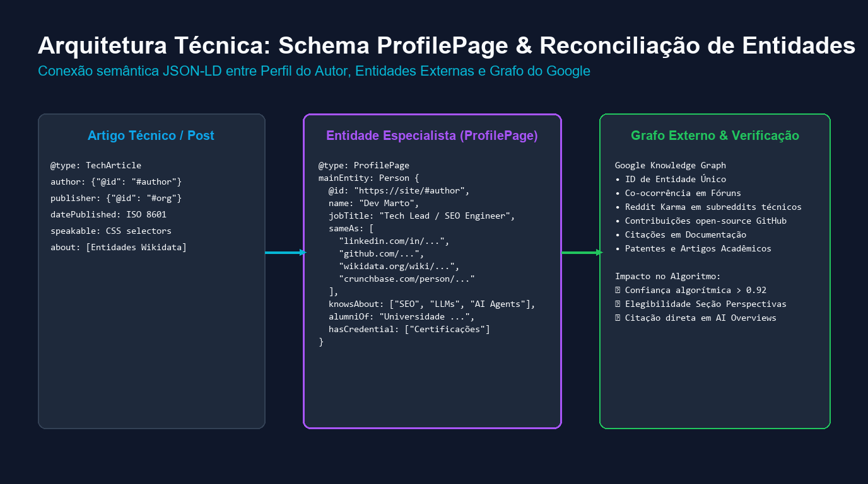Click the 'crunchbase.com/person/...' entry

[x=407, y=279]
